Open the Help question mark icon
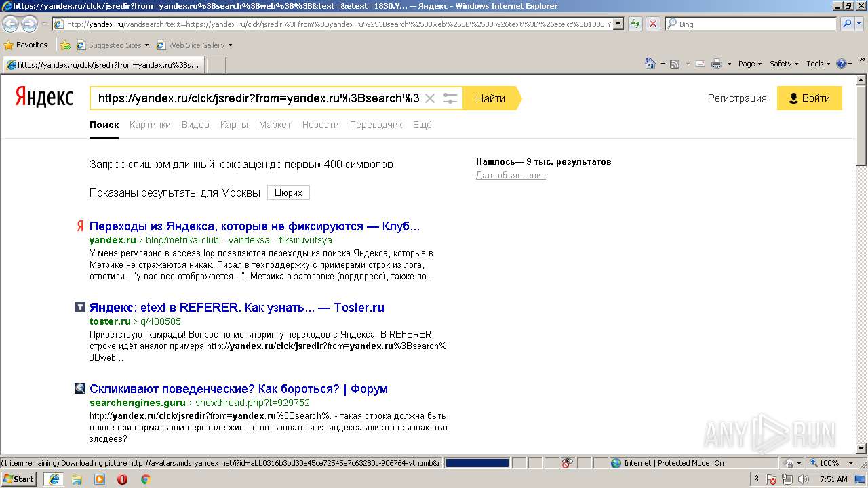The width and height of the screenshot is (868, 488). click(x=842, y=64)
